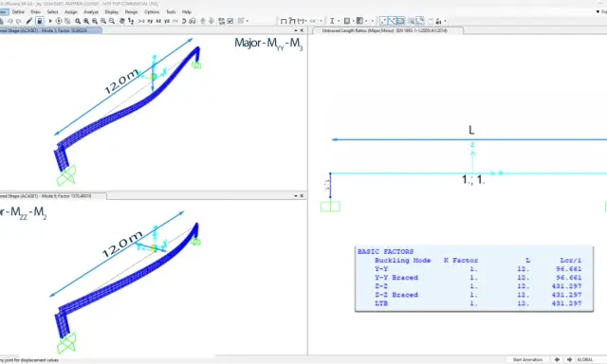Click the rotate 3D view icon
The height and width of the screenshot is (364, 607).
coord(184,21)
